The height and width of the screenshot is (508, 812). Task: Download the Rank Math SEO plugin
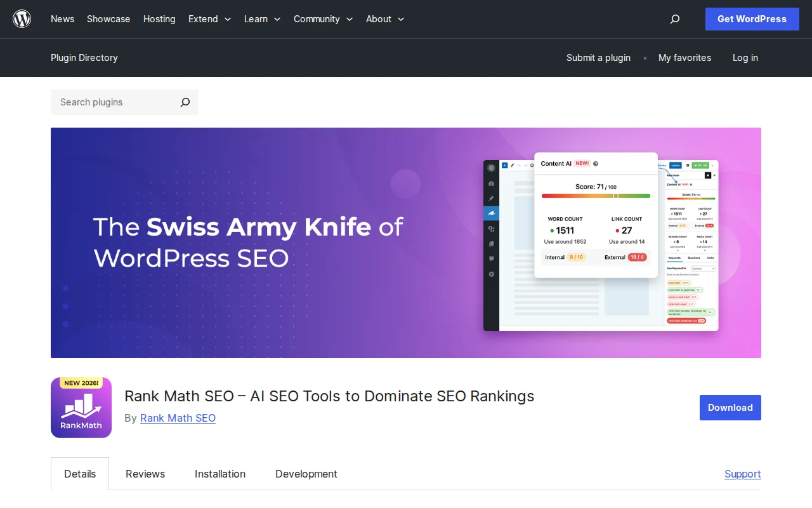click(x=730, y=408)
